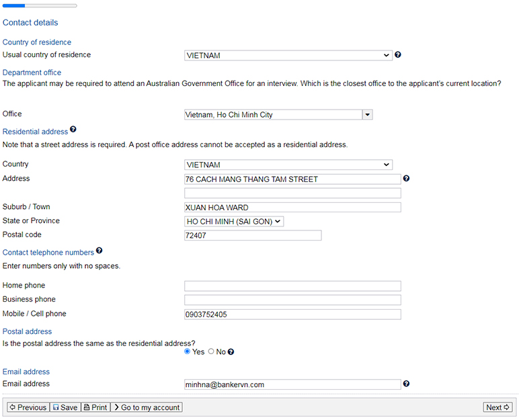Image resolution: width=519 pixels, height=420 pixels.
Task: Click help icon next to Residential address heading
Action: click(73, 129)
